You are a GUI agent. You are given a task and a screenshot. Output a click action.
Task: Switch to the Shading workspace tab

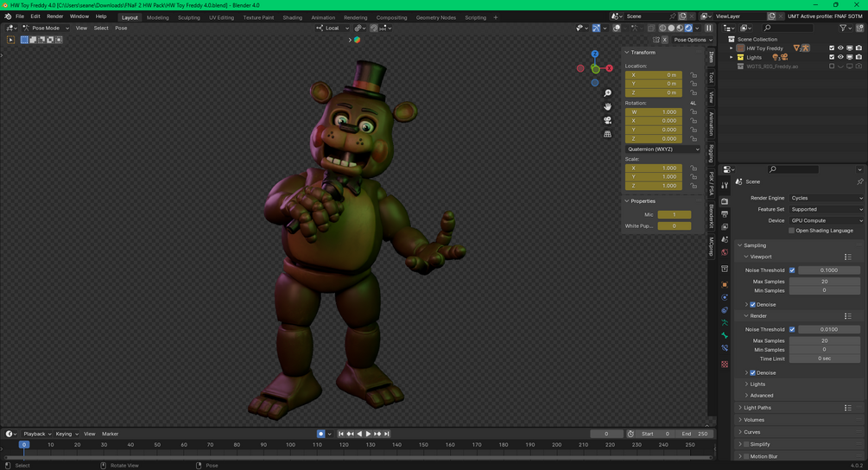pos(292,17)
